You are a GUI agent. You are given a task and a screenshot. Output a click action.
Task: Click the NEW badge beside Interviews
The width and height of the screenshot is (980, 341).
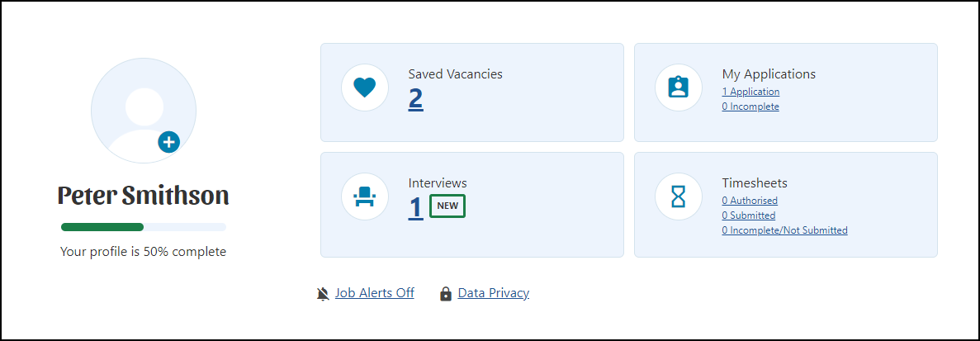tap(447, 206)
